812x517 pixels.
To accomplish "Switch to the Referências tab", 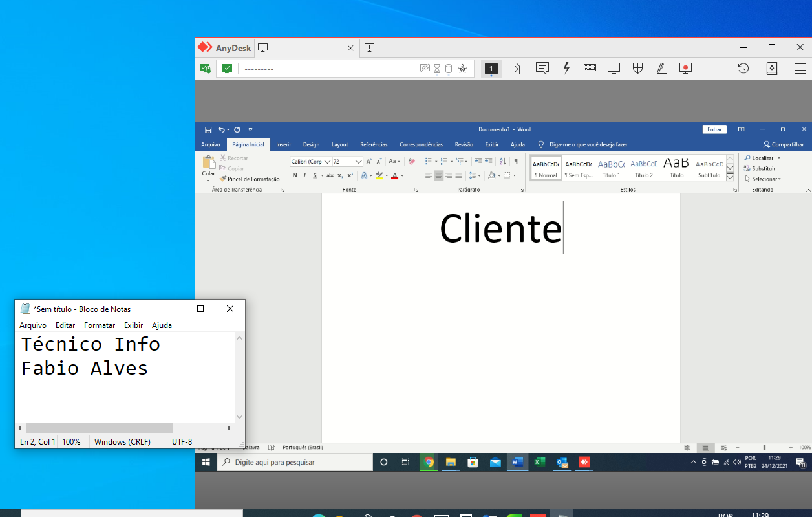I will 374,144.
